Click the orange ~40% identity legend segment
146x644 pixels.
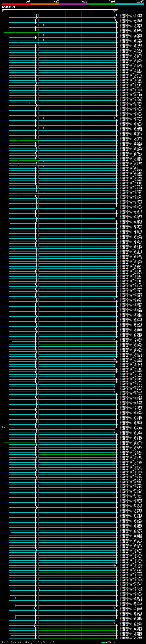(45, 4)
